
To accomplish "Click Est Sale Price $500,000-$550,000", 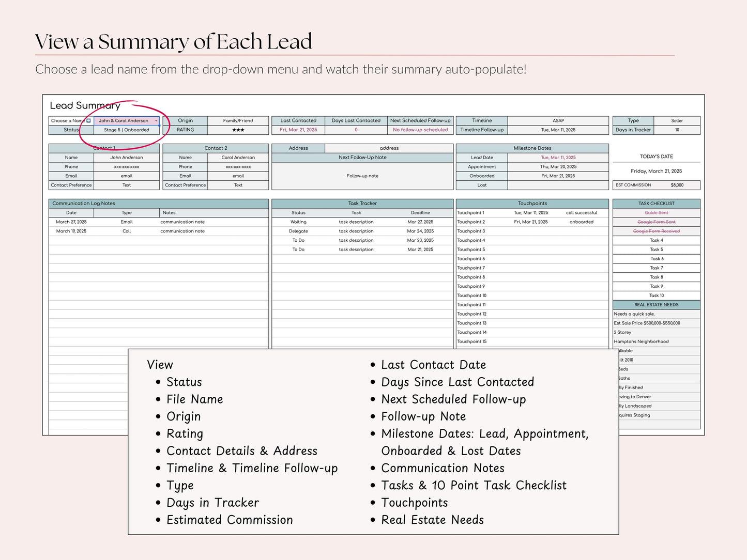I will coord(657,323).
